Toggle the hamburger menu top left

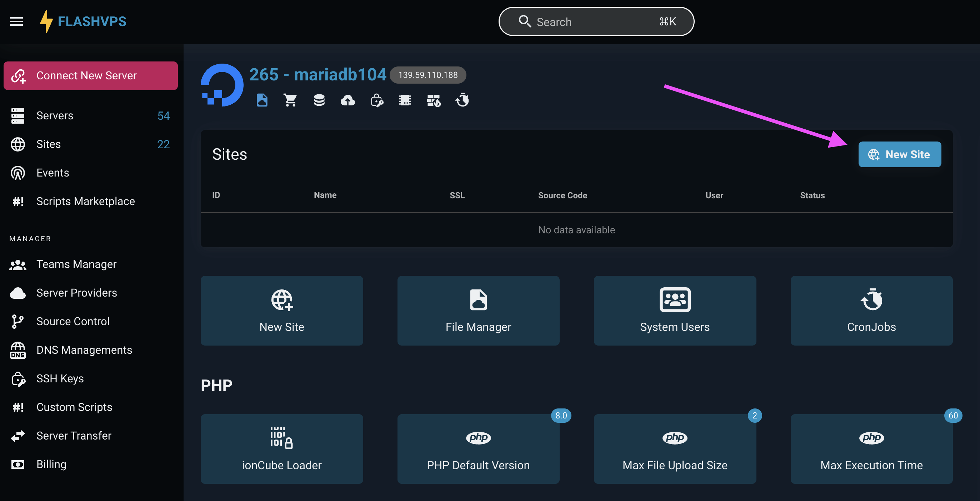point(16,21)
